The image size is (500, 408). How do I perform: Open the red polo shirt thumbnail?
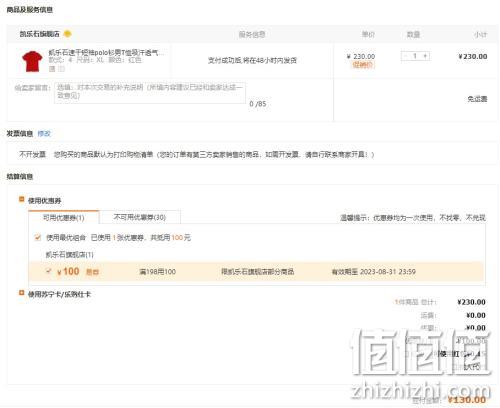[32, 61]
